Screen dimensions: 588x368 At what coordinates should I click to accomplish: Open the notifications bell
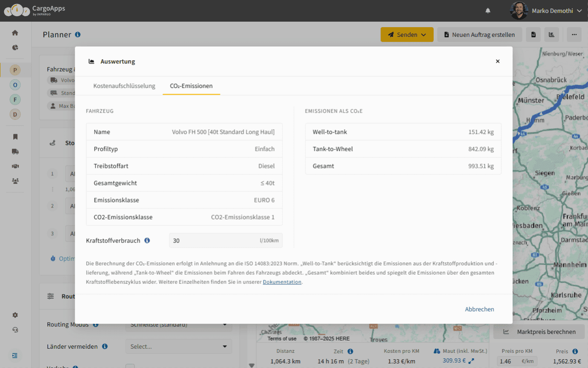pos(488,11)
